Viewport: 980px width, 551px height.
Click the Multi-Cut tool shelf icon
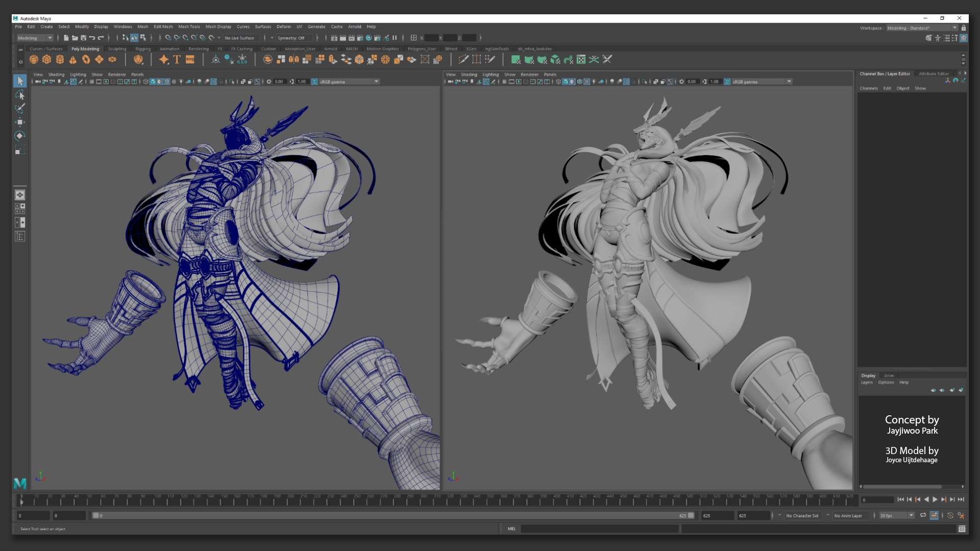463,60
